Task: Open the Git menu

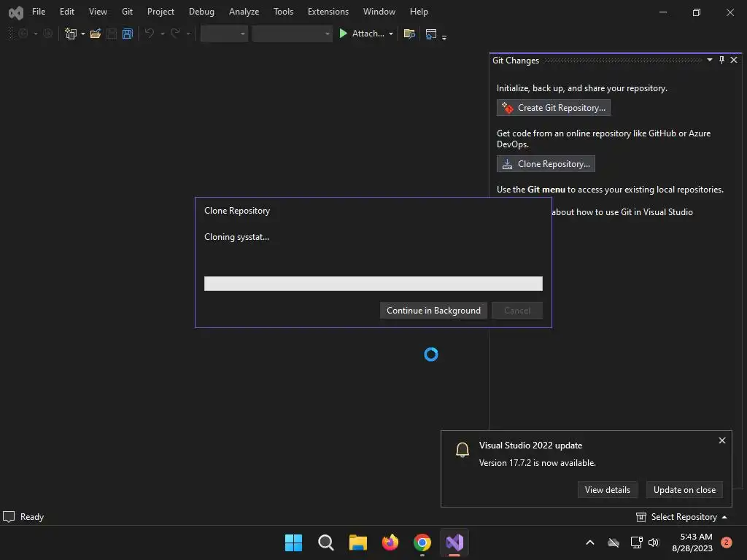Action: 127,12
